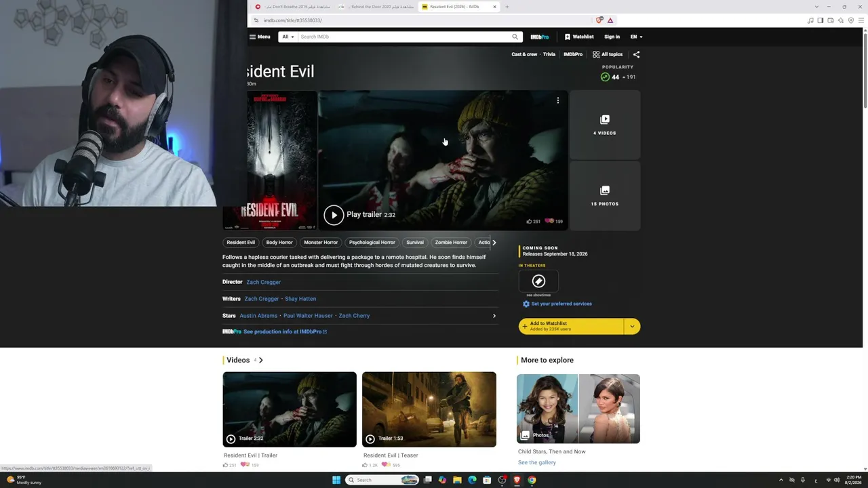This screenshot has width=868, height=488.
Task: Click See the gallery link
Action: (537, 462)
